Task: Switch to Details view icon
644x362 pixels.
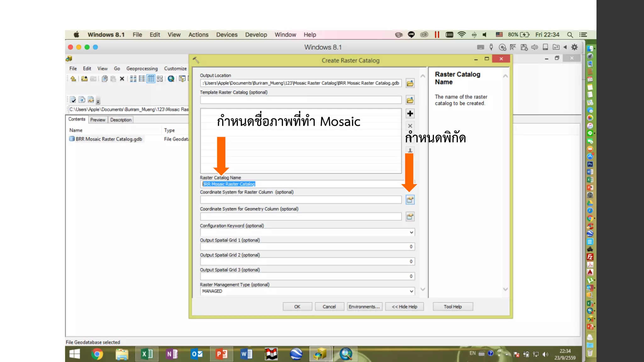Action: point(151,79)
